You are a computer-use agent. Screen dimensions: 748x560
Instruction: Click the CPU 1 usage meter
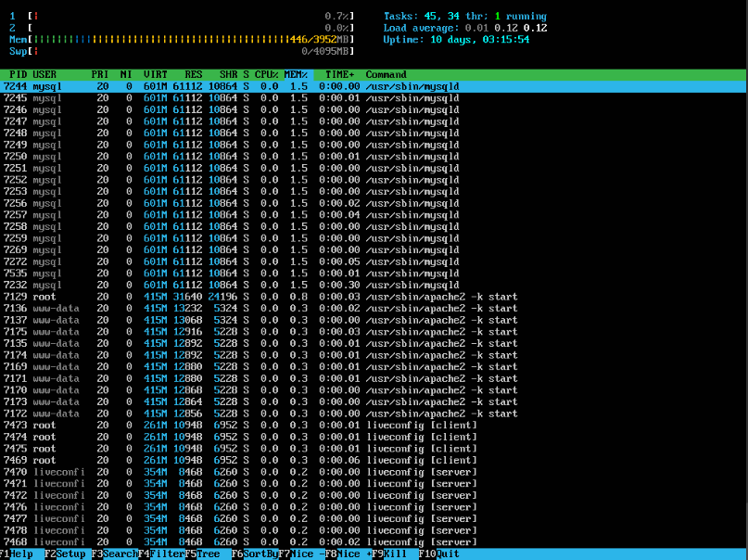click(182, 16)
